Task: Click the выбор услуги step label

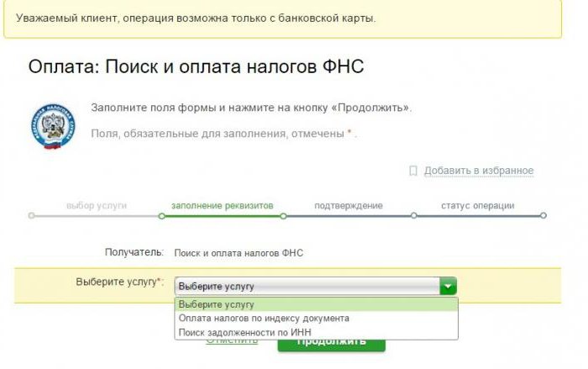Action: click(x=96, y=205)
